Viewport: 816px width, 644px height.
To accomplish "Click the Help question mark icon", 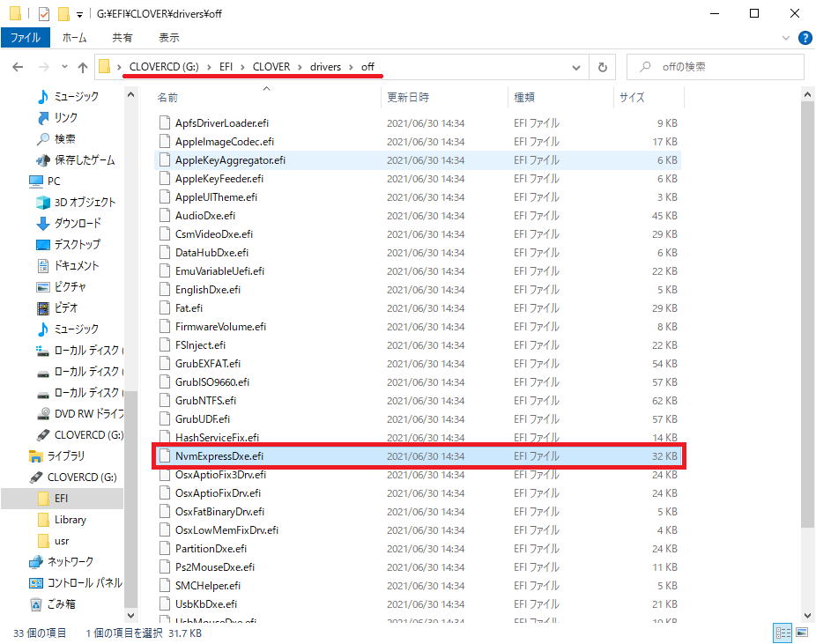I will pos(805,38).
